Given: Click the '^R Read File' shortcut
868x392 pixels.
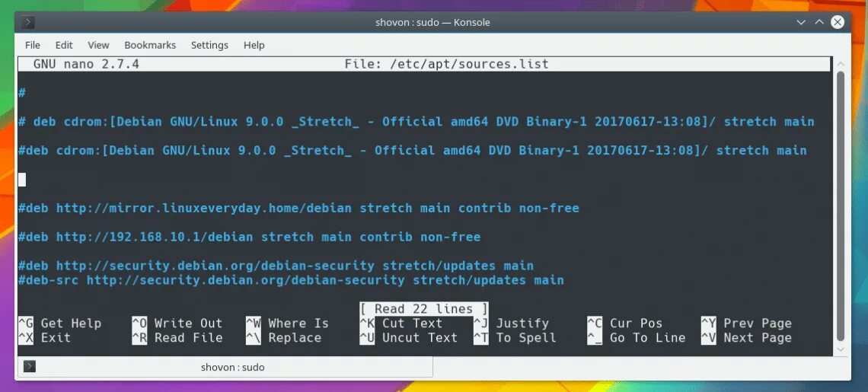Looking at the screenshot, I should [177, 338].
